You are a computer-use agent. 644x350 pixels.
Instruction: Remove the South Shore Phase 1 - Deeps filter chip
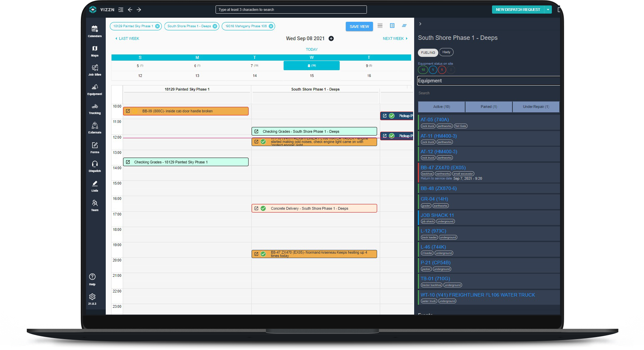tap(215, 26)
